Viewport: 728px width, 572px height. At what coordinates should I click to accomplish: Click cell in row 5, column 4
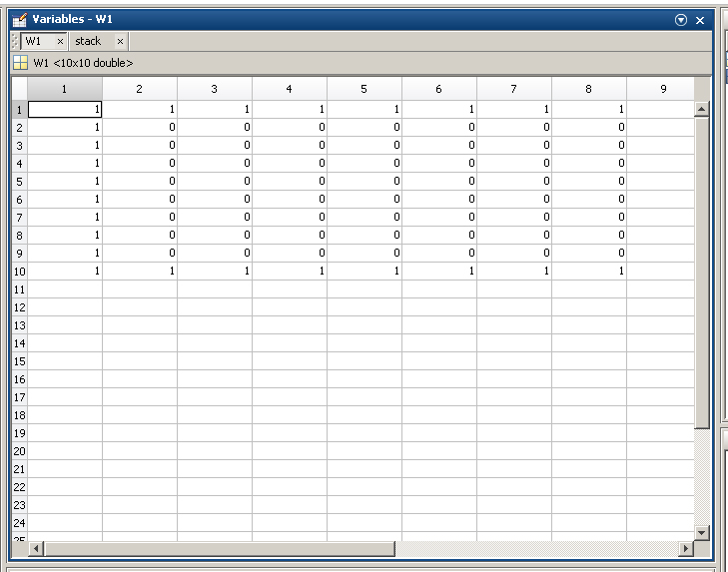(x=290, y=182)
